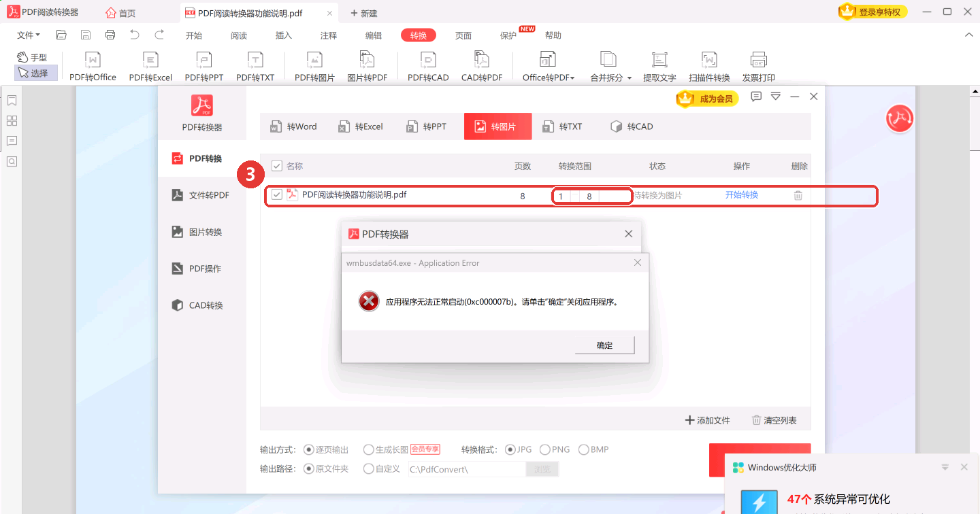Open file folder icon in quick toolbar

pyautogui.click(x=61, y=35)
